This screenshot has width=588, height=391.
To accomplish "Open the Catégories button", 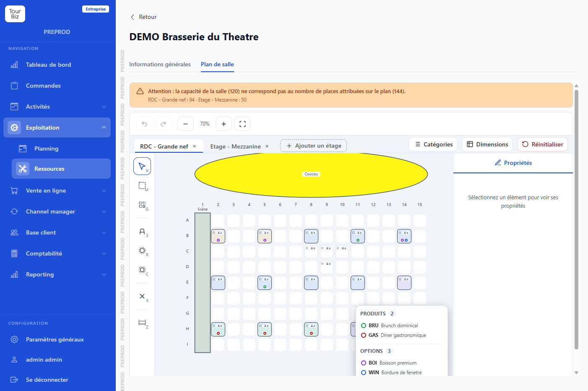I will click(x=434, y=144).
